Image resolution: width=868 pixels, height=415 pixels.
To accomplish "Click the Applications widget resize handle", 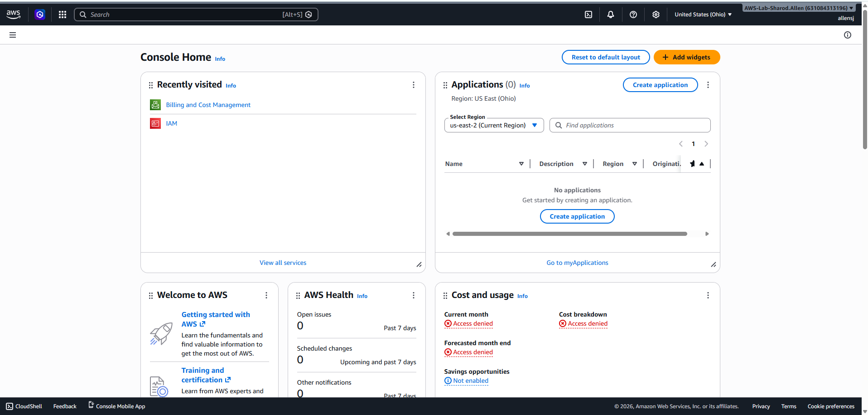I will tap(714, 264).
